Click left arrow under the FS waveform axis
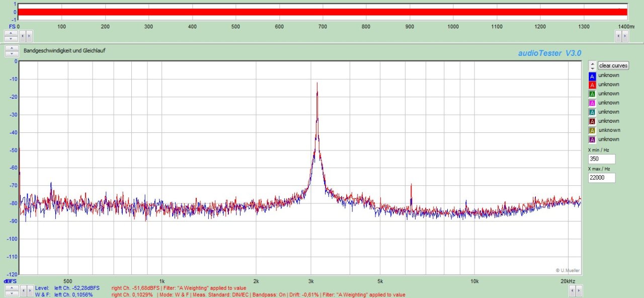The width and height of the screenshot is (644, 298). point(22,36)
